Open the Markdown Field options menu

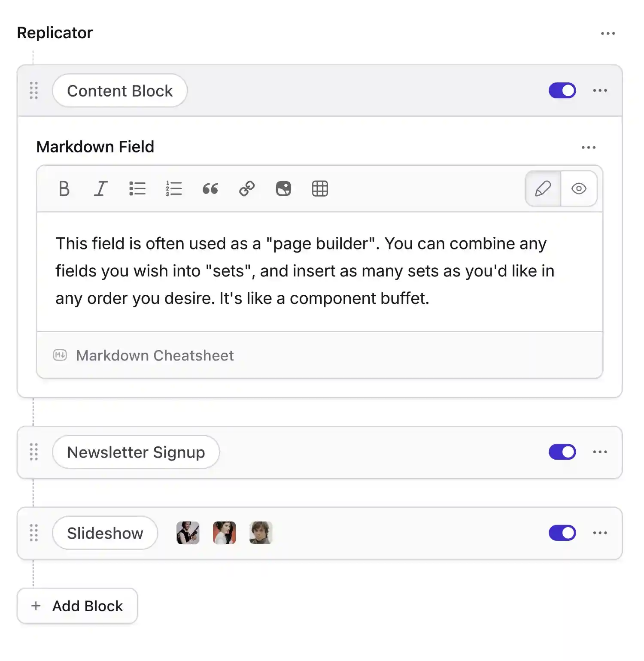point(589,147)
